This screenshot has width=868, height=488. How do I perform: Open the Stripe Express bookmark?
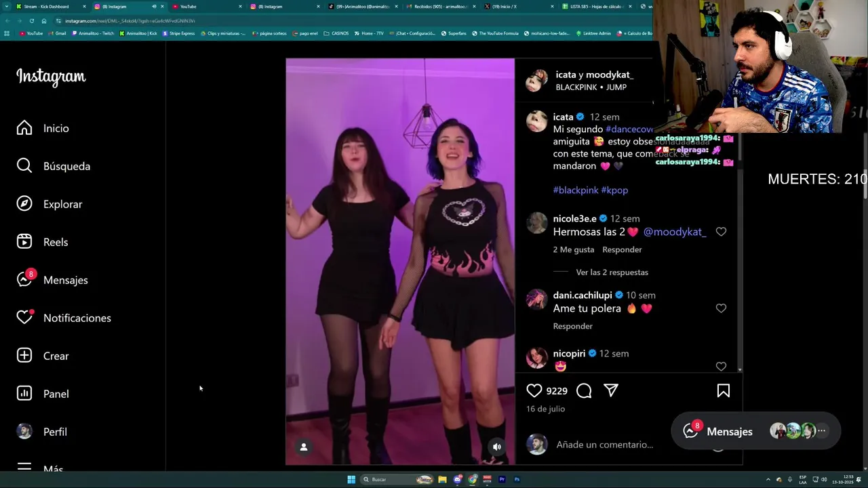coord(179,33)
